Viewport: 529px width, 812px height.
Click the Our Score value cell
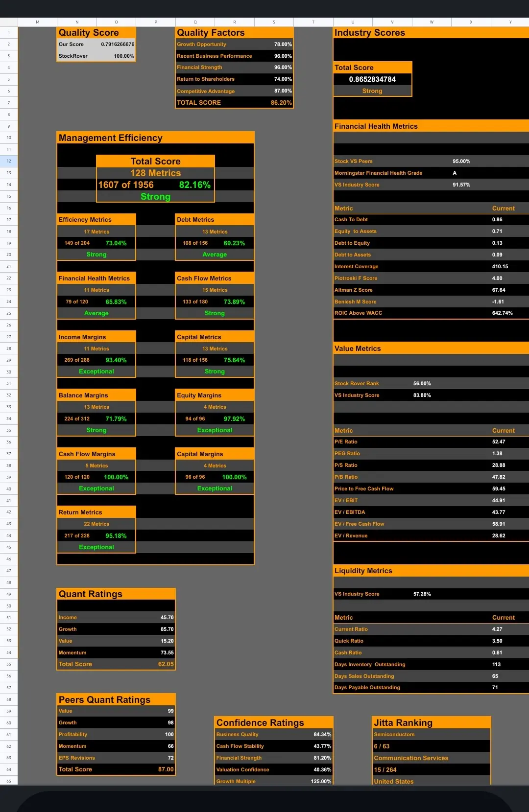117,45
